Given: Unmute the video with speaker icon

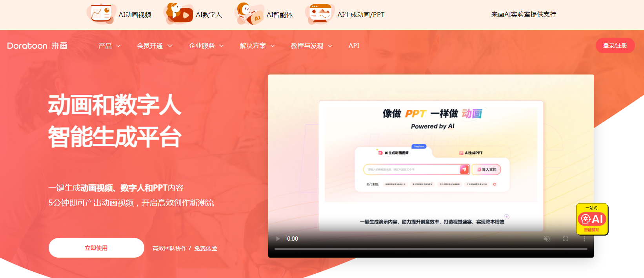Looking at the screenshot, I should coord(547,239).
